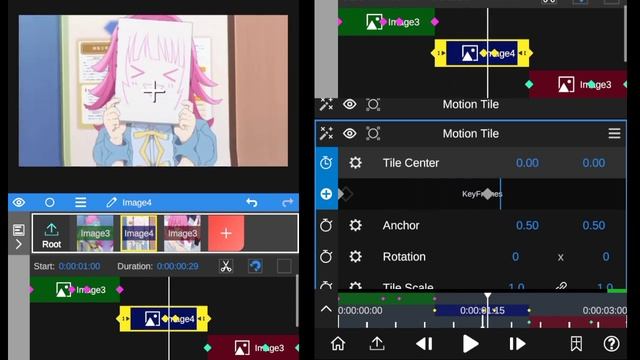This screenshot has height=360, width=640.
Task: Edit Rotation turns value before x
Action: (516, 257)
